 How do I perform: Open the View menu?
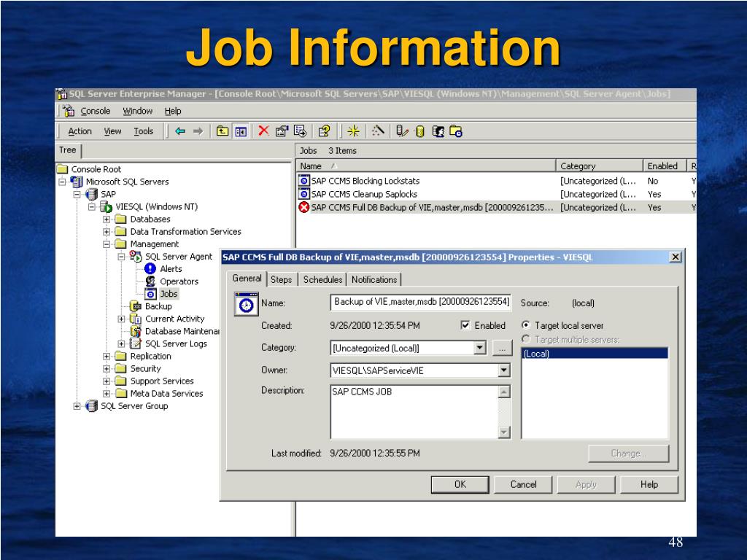tap(112, 131)
